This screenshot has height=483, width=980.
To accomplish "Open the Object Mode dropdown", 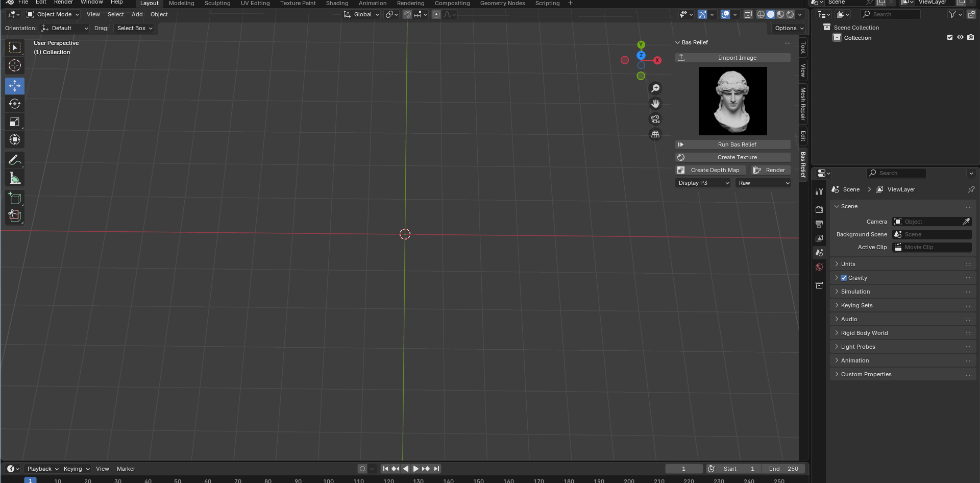I will pos(53,14).
